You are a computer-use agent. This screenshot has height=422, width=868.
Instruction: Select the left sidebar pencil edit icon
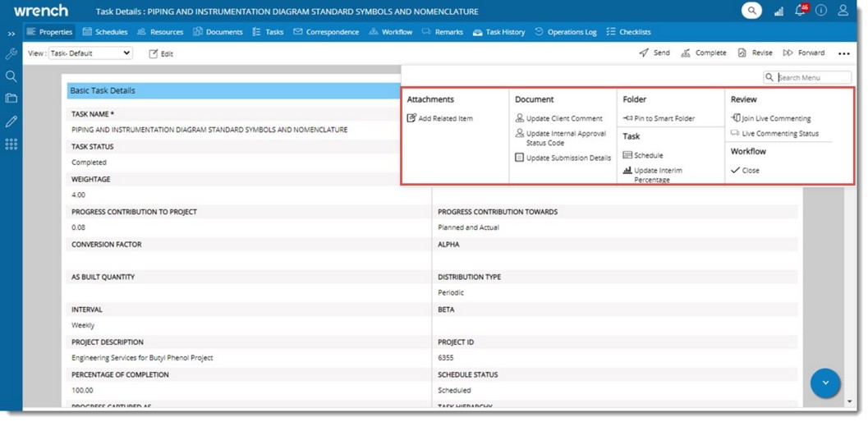(11, 122)
